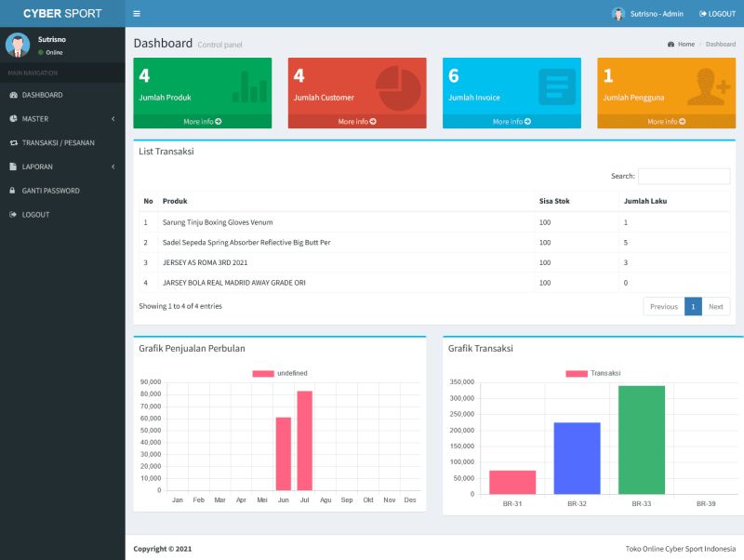Click the Sutrisno - Admin user link
Image resolution: width=744 pixels, height=560 pixels.
click(647, 14)
